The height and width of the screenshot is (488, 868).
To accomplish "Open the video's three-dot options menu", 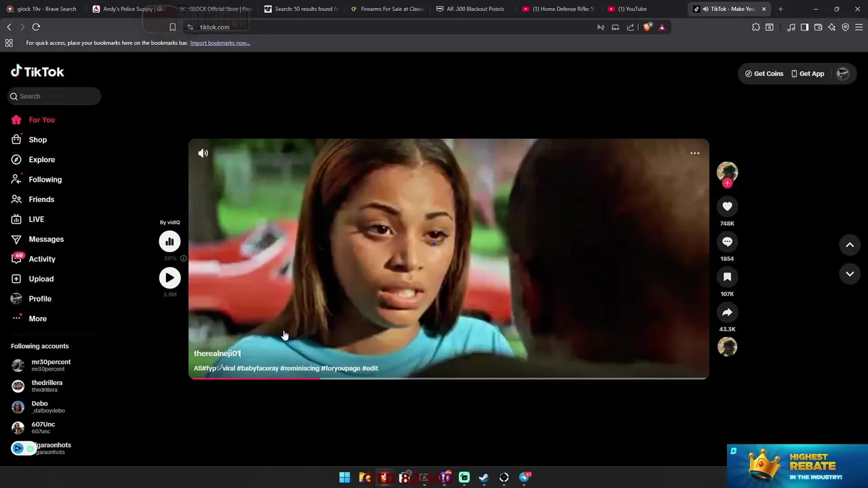I will (694, 153).
